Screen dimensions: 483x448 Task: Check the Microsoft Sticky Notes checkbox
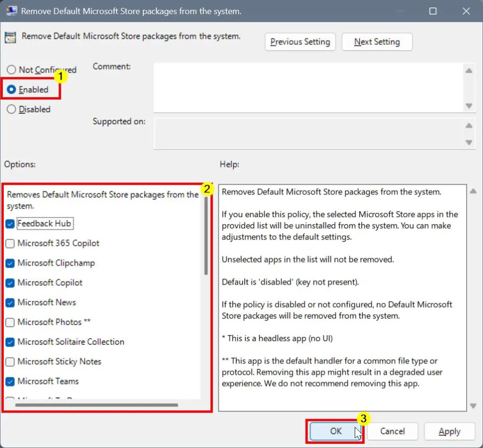click(x=10, y=362)
